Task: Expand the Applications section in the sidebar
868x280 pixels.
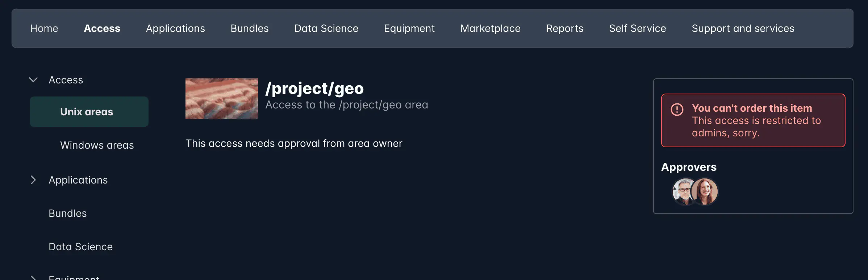Action: click(x=33, y=180)
